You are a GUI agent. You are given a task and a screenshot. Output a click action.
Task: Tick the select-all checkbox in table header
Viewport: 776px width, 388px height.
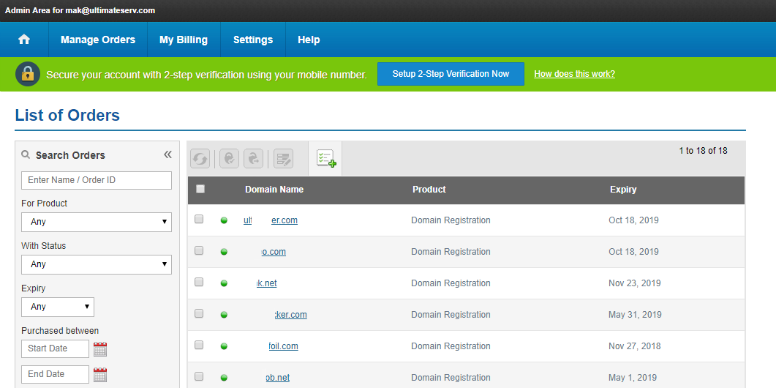[x=200, y=189]
